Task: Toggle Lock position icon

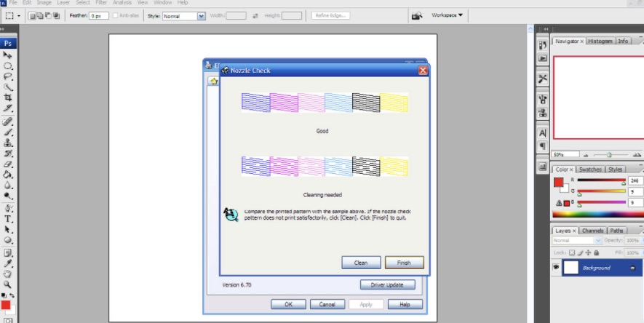Action: pyautogui.click(x=588, y=252)
